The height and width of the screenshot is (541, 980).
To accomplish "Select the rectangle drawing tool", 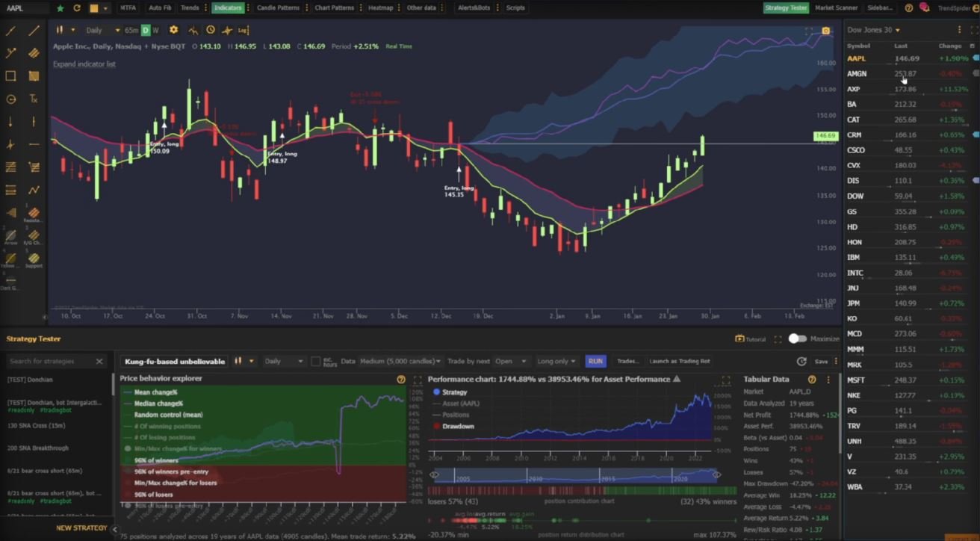I will coord(10,76).
